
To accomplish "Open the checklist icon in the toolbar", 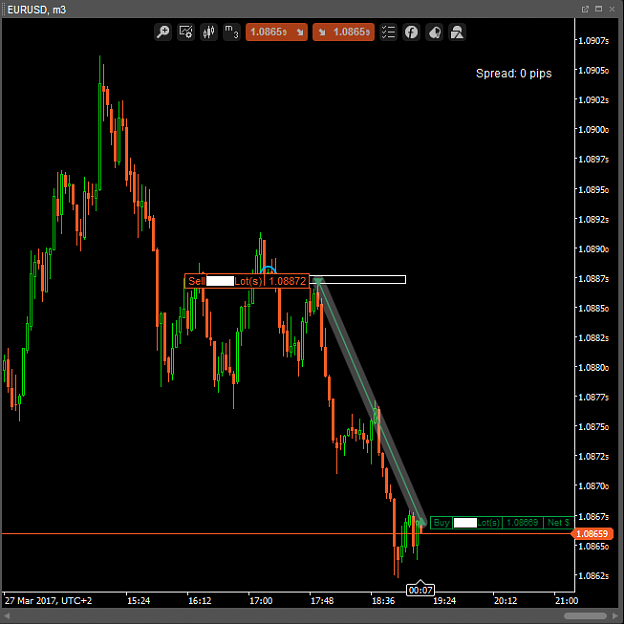I will pyautogui.click(x=388, y=32).
